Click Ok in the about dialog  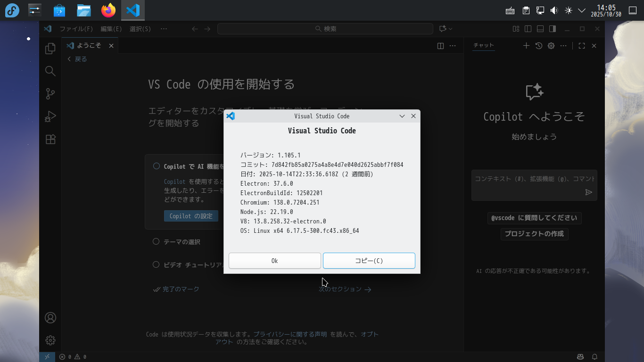(275, 261)
